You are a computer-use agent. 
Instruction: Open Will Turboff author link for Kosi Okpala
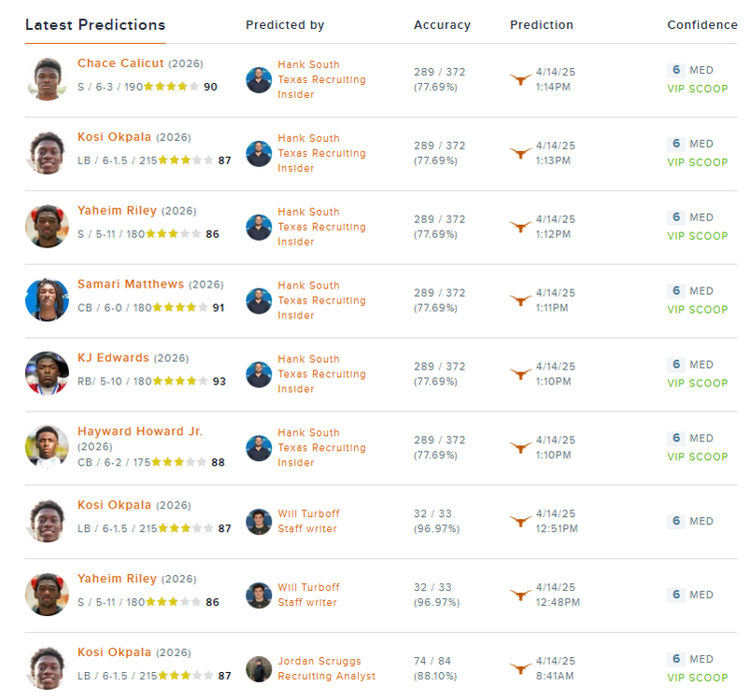tap(308, 514)
